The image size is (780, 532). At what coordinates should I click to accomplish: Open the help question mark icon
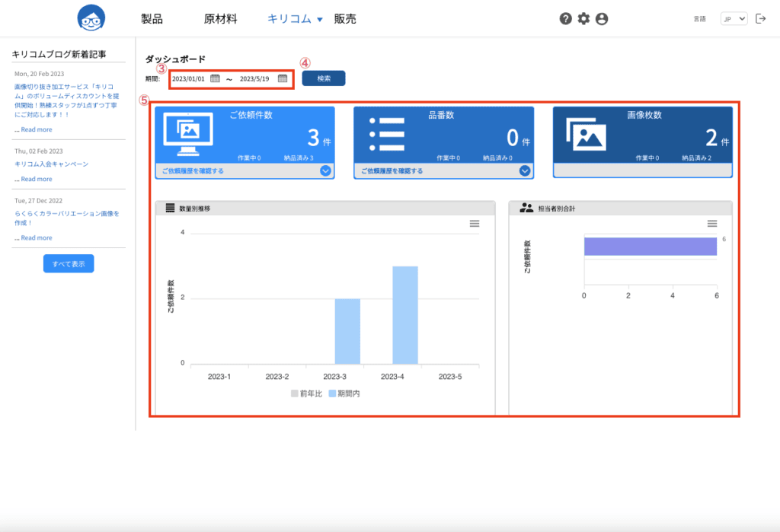click(566, 19)
